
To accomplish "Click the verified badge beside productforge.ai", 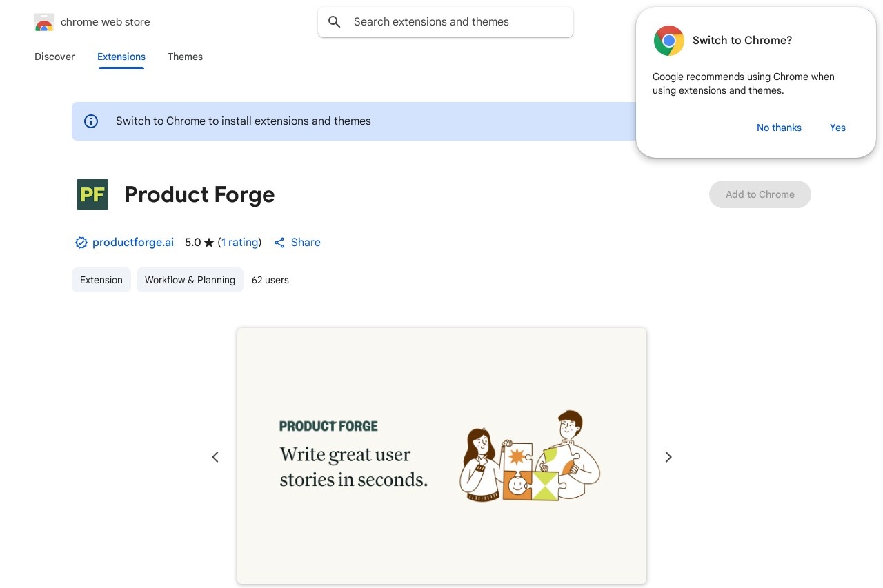I will (x=81, y=243).
